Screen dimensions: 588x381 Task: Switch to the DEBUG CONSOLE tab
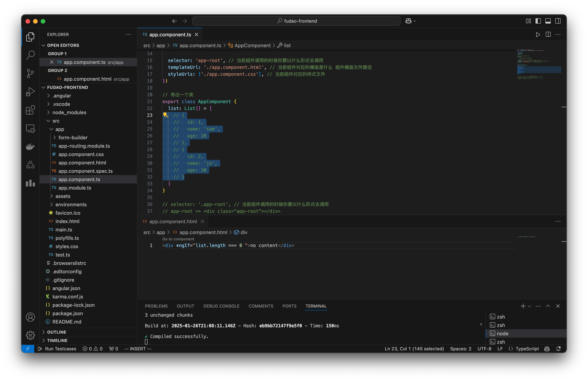[x=221, y=306]
